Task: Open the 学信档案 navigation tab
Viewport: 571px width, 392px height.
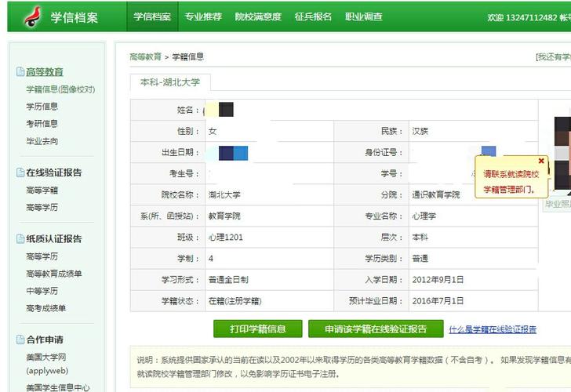Action: 152,16
